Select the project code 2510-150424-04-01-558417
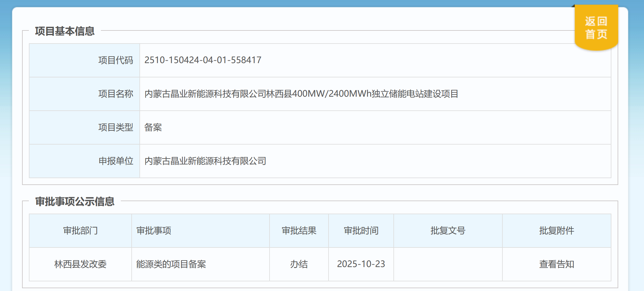 click(203, 60)
